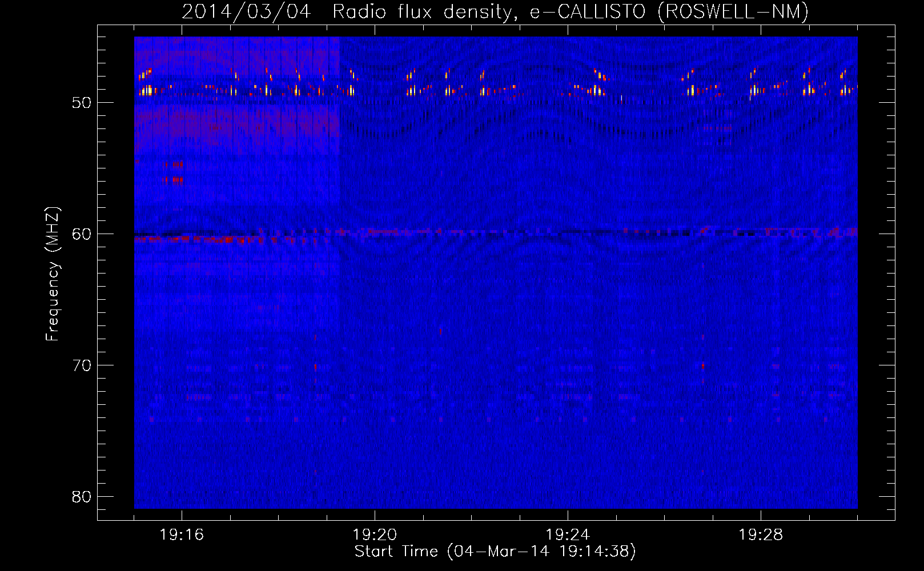Click the 19:20 time tick label

[375, 535]
